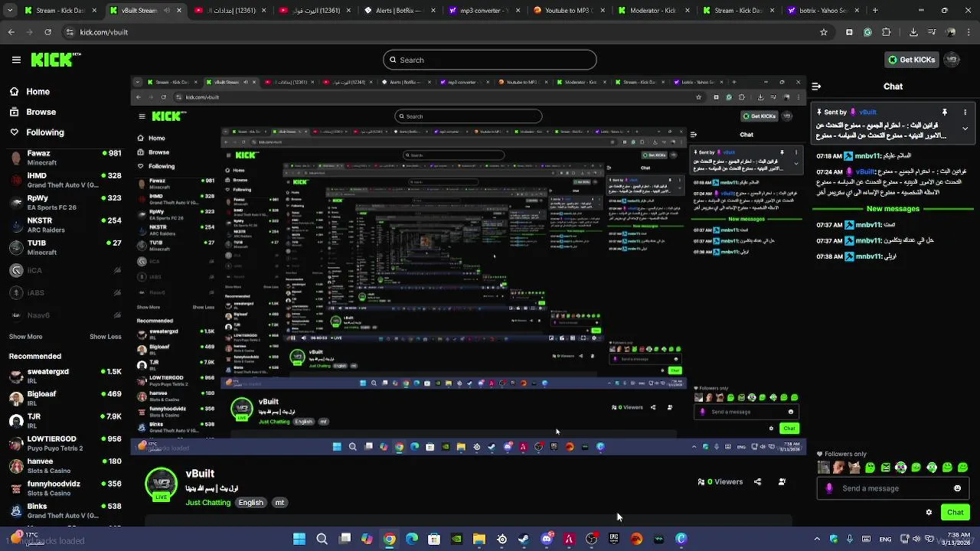980x551 pixels.
Task: Reload the page
Action: tap(47, 32)
